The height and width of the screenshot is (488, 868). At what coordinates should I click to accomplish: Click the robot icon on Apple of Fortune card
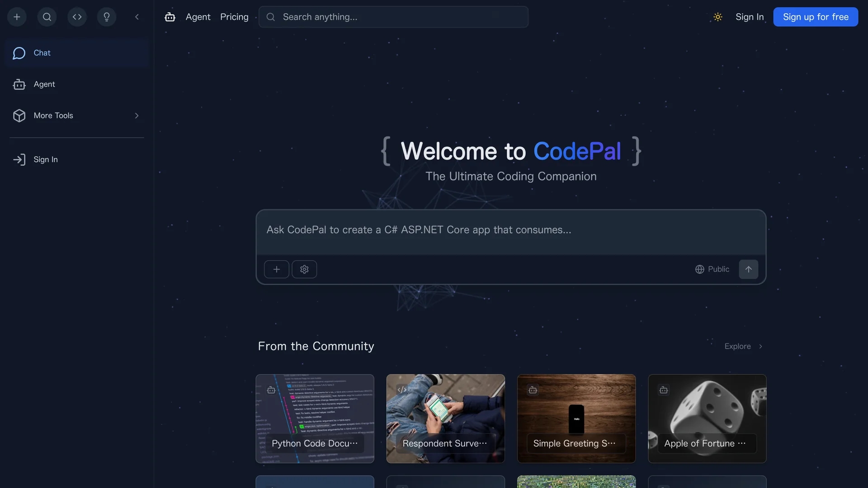coord(664,390)
